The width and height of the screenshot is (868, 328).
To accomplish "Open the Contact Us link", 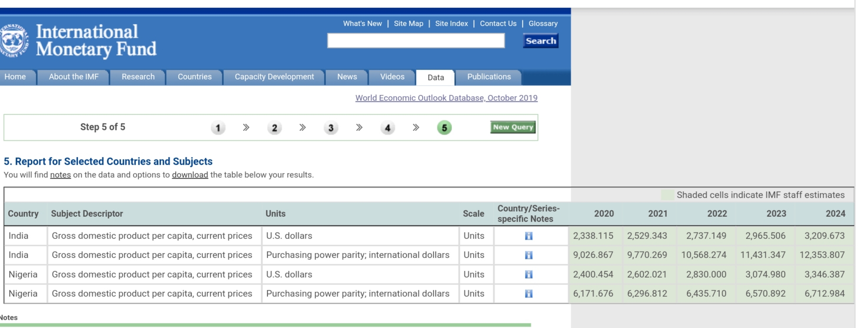I will 498,23.
